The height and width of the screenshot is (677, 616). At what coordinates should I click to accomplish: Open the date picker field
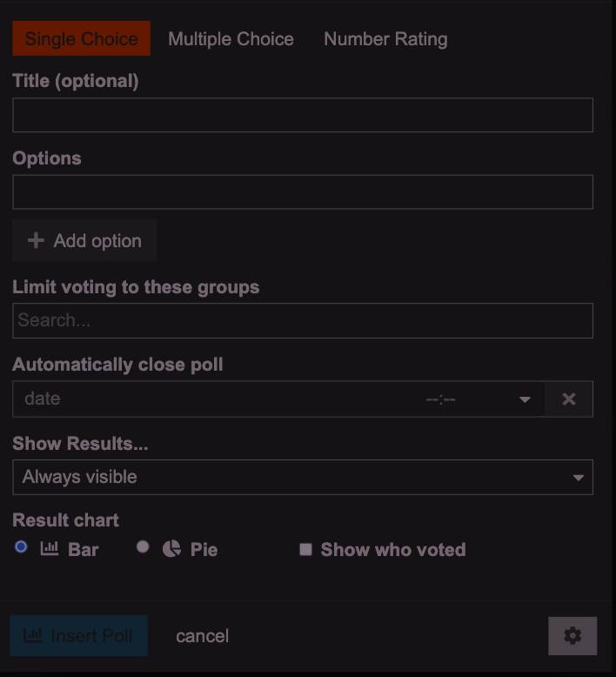click(216, 399)
